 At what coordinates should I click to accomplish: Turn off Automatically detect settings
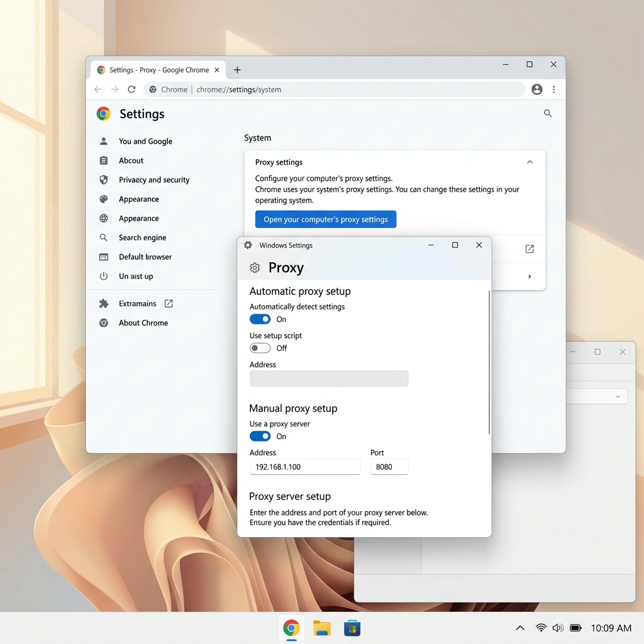click(260, 319)
